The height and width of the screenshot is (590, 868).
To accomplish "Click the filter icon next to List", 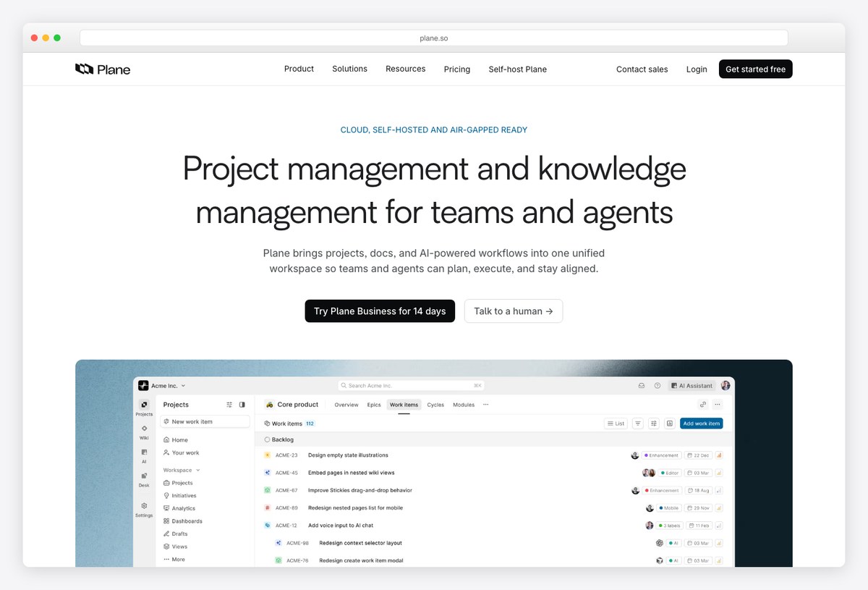I will [638, 423].
